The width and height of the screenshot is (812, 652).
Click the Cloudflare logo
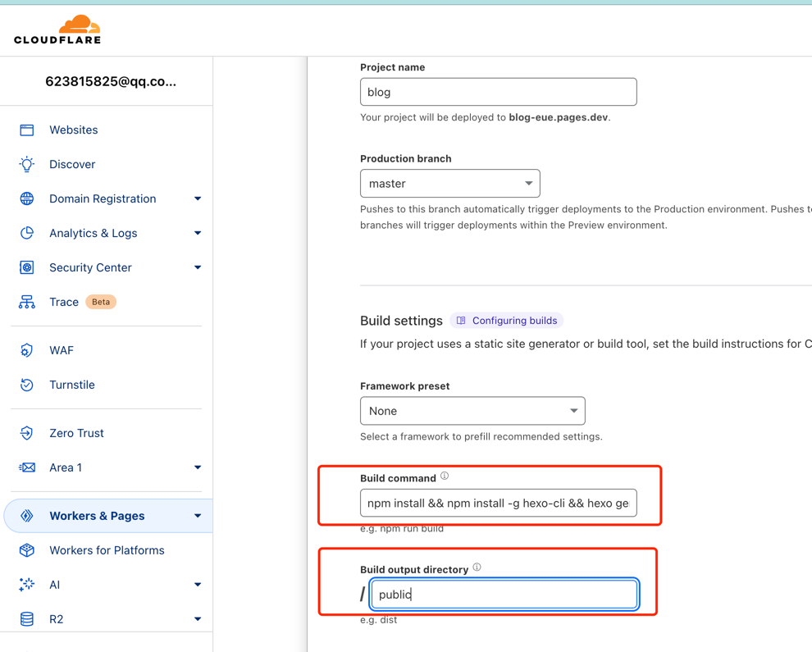point(57,30)
